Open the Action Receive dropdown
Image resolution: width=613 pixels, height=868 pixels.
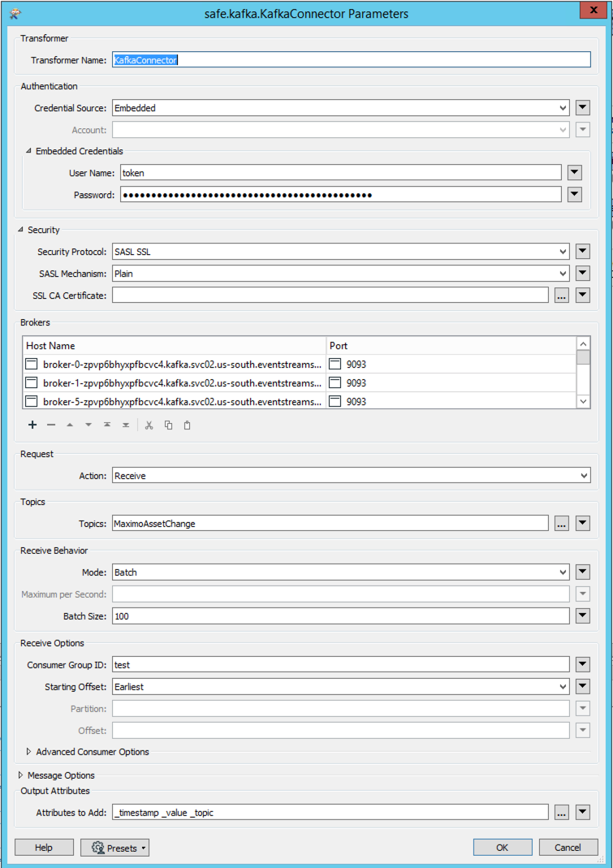click(x=352, y=476)
